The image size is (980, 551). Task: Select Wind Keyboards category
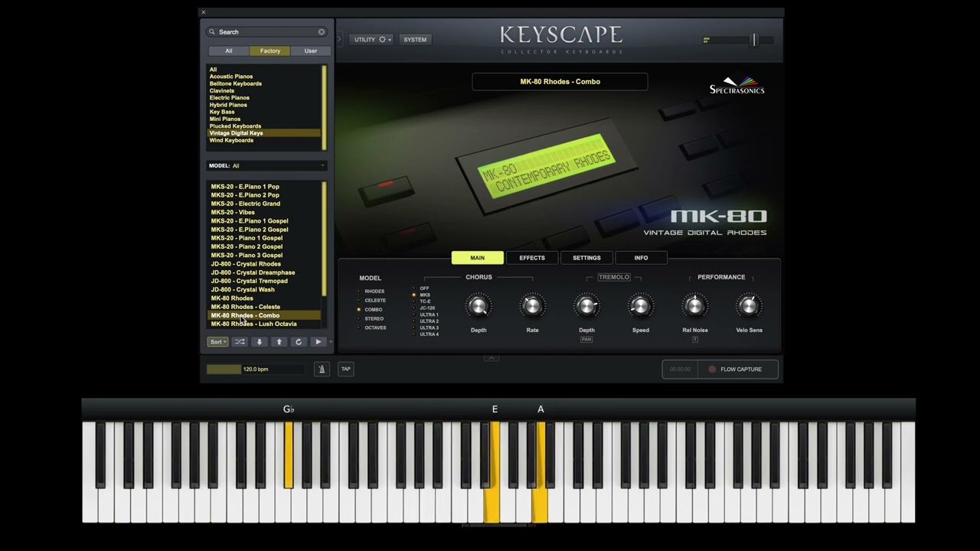click(231, 140)
